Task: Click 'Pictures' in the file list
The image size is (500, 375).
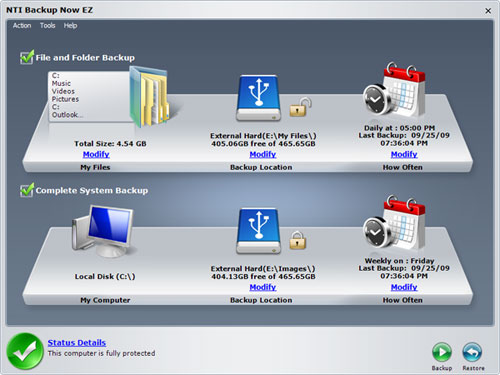Action: pos(65,99)
